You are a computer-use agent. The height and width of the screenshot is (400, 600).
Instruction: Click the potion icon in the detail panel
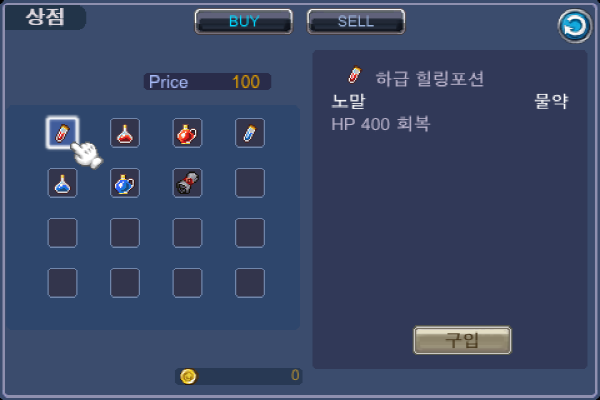click(354, 75)
